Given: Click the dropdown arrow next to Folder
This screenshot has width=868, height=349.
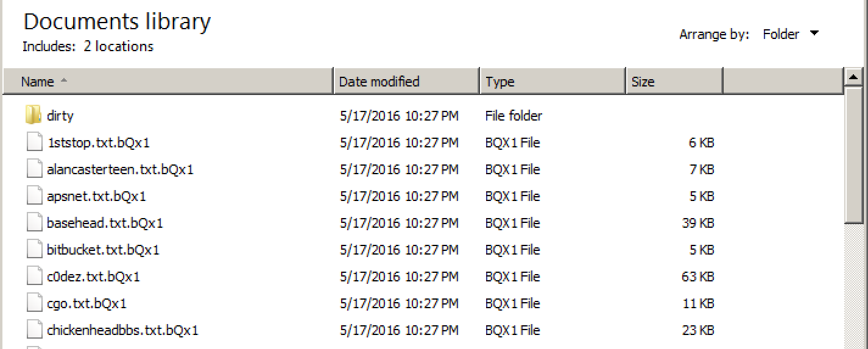Looking at the screenshot, I should click(x=814, y=33).
